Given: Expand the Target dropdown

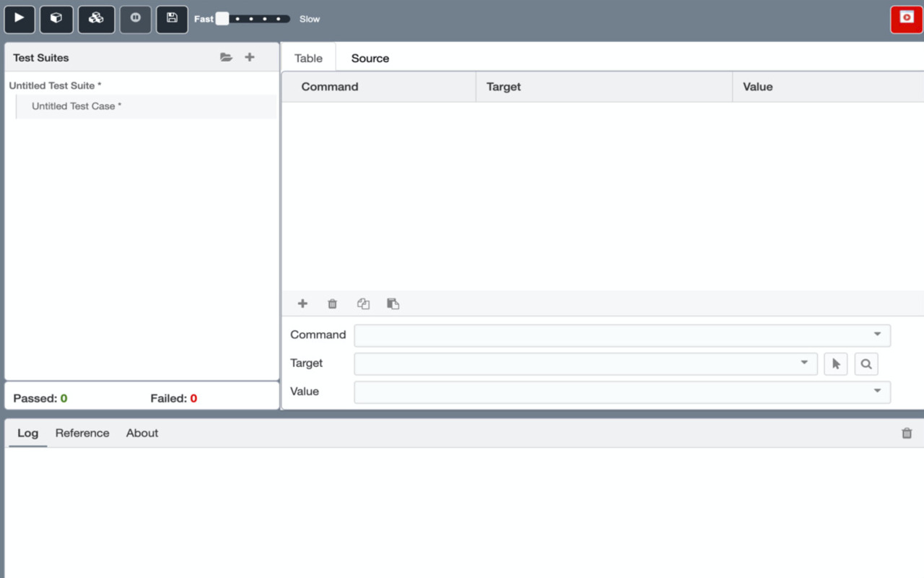Looking at the screenshot, I should 804,363.
